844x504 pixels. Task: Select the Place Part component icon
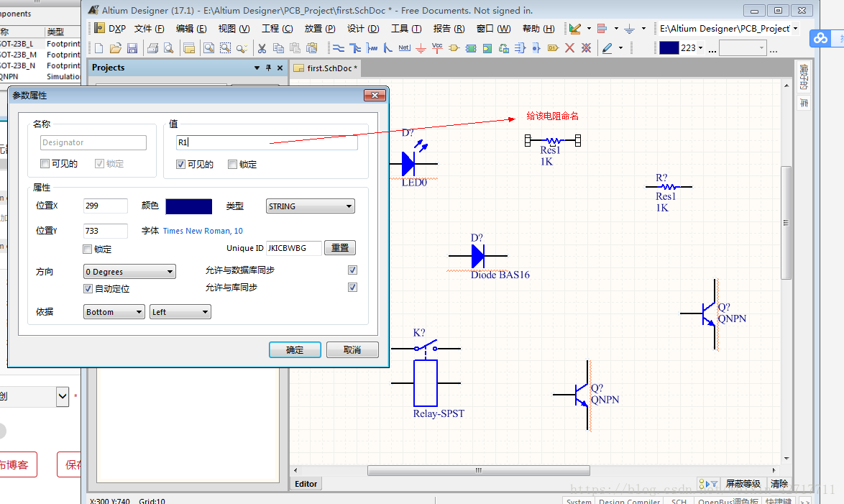pos(454,48)
